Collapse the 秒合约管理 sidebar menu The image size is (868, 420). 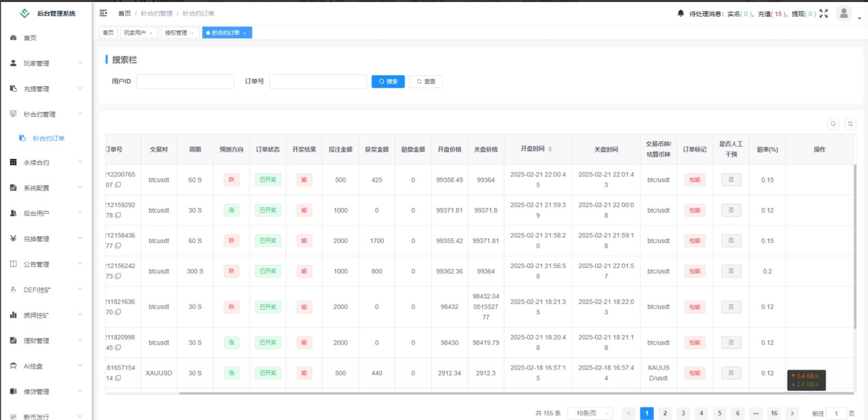pyautogui.click(x=46, y=114)
